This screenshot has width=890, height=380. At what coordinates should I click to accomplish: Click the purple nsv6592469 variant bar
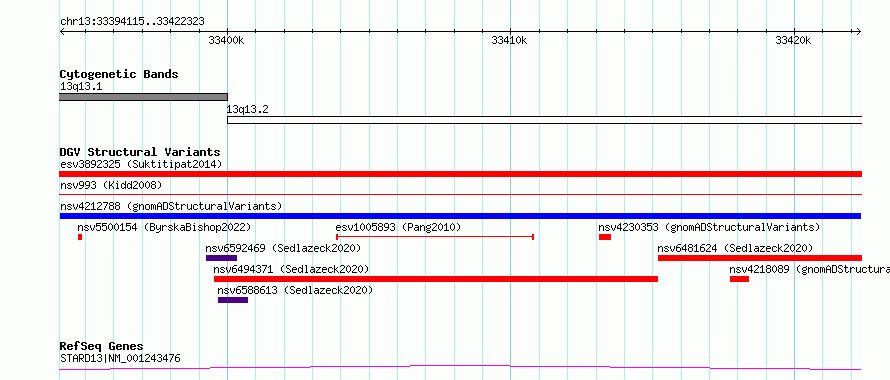221,258
